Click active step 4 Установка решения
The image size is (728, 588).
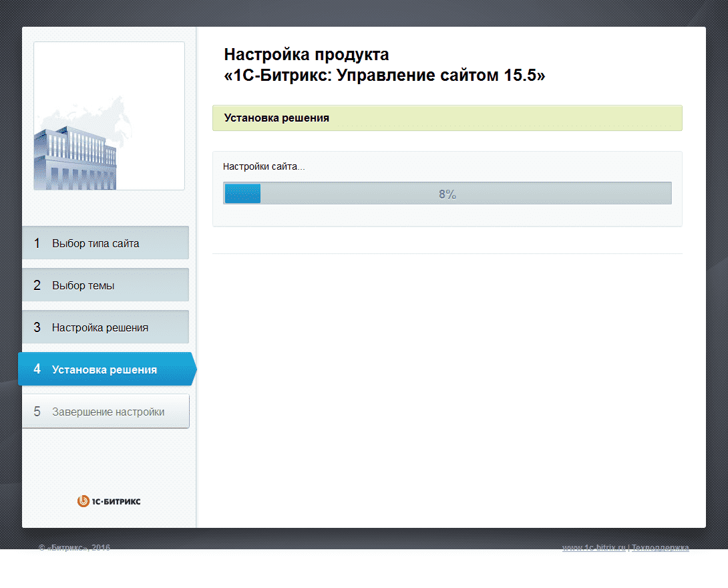click(x=108, y=370)
